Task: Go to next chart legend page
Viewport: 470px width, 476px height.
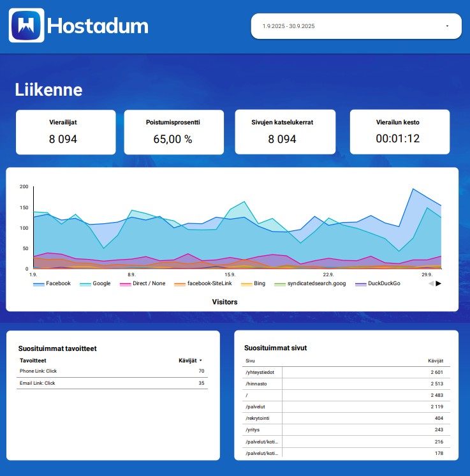Action: 438,283
